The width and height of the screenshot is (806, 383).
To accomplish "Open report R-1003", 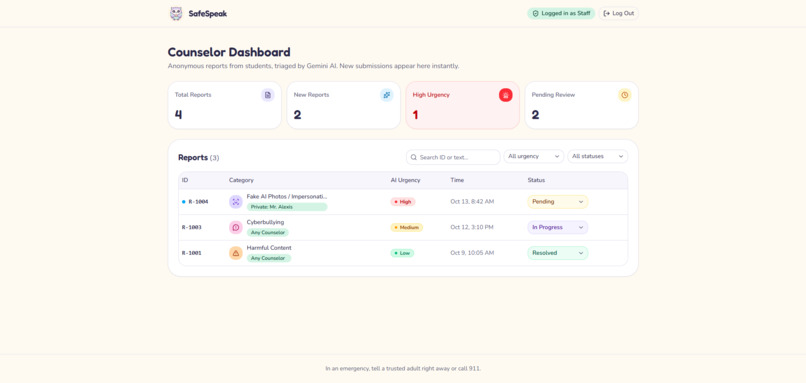I will click(403, 227).
